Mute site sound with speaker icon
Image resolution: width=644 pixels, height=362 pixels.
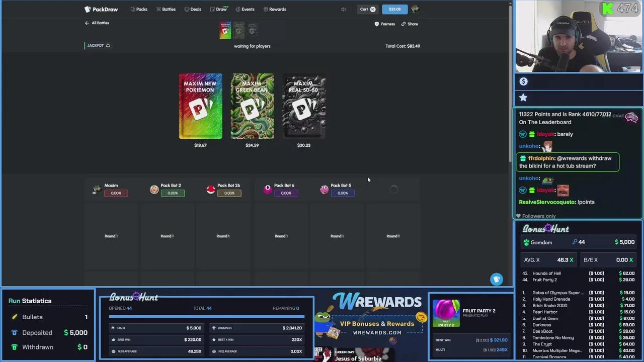pyautogui.click(x=344, y=9)
